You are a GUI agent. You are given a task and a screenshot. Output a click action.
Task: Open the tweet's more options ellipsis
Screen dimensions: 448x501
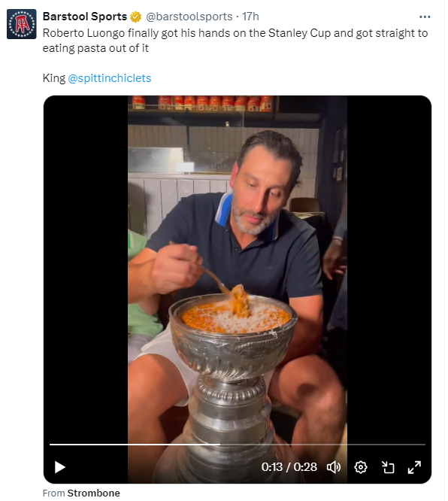point(425,17)
